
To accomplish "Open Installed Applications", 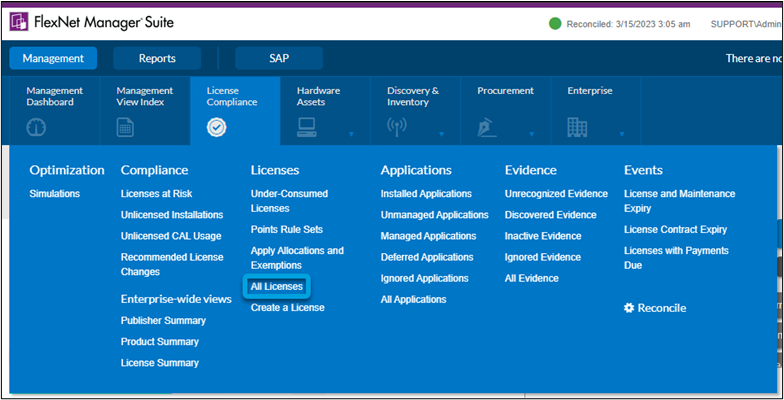I will pos(426,194).
